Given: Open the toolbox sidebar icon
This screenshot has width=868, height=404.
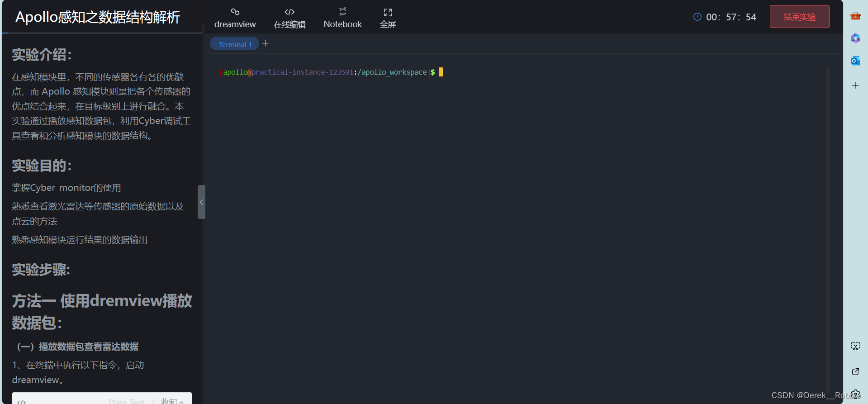Looking at the screenshot, I should [855, 16].
